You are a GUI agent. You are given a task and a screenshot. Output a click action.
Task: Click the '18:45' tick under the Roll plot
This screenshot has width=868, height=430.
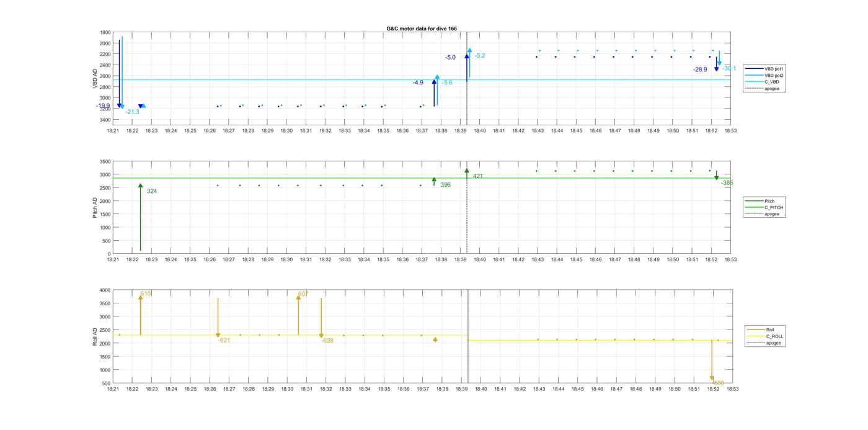pyautogui.click(x=578, y=389)
